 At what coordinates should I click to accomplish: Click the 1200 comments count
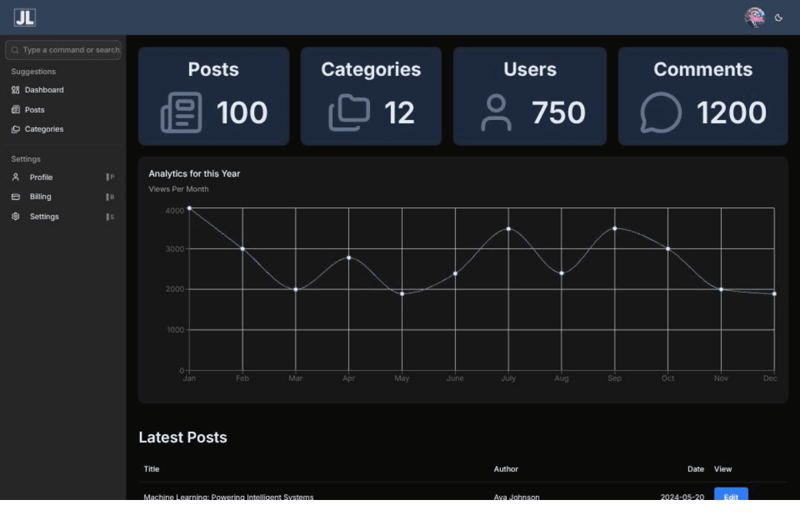pyautogui.click(x=732, y=113)
